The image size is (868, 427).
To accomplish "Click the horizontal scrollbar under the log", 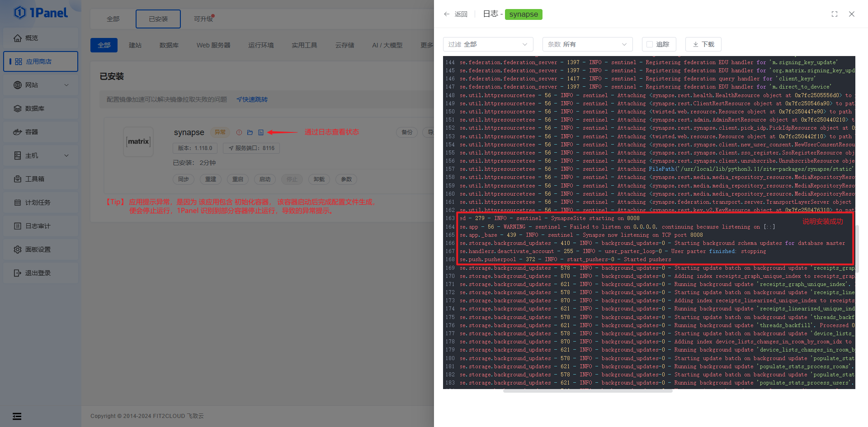I will click(x=588, y=391).
